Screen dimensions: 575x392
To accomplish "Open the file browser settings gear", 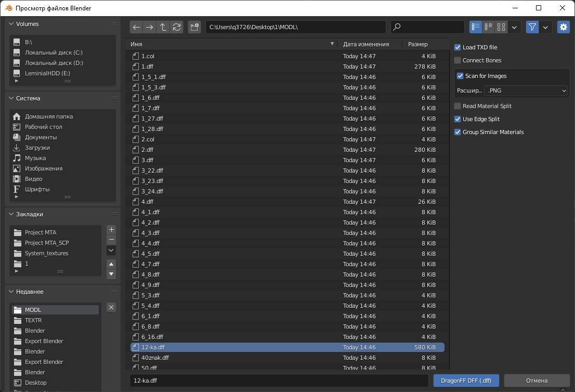I will coord(564,27).
